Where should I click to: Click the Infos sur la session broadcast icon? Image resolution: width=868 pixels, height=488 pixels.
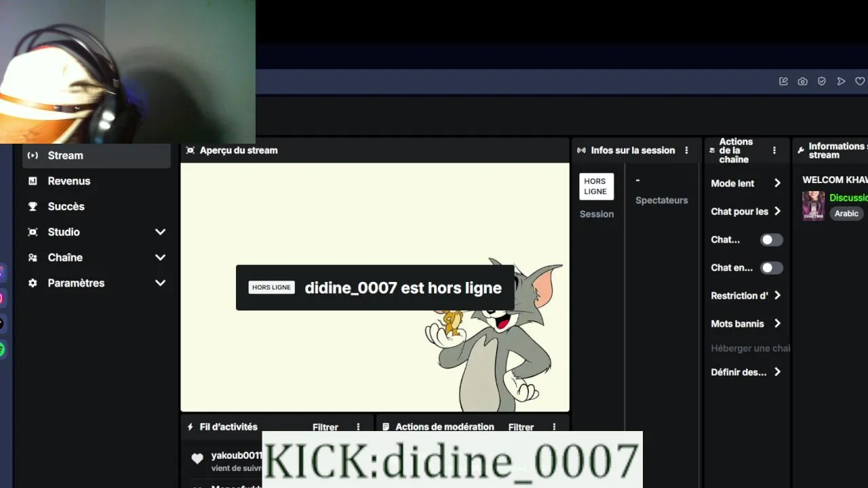coord(581,150)
